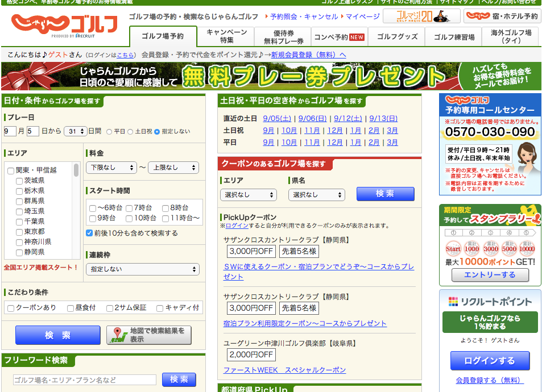
Task: Open the 海外ゴルフ場(タイ) tab
Action: (511, 36)
